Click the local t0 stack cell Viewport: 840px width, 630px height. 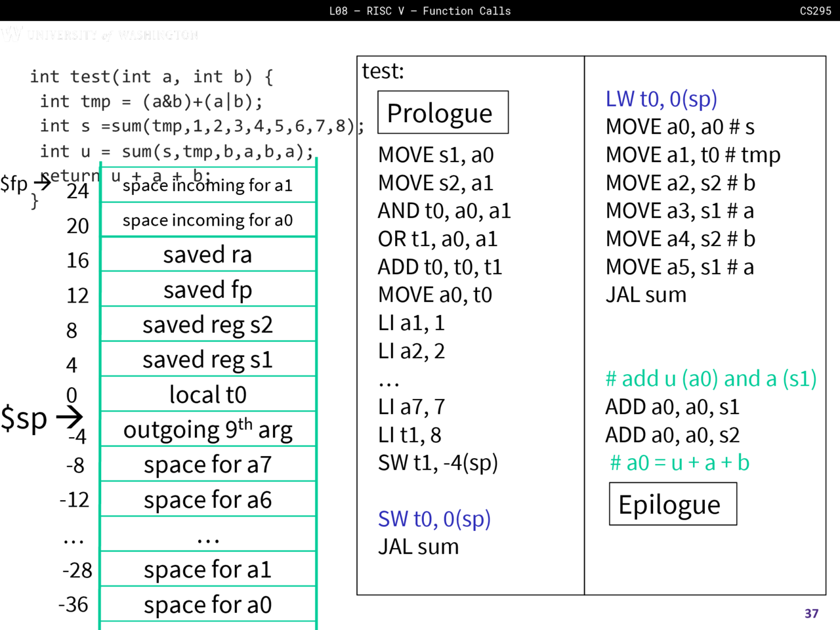(207, 394)
